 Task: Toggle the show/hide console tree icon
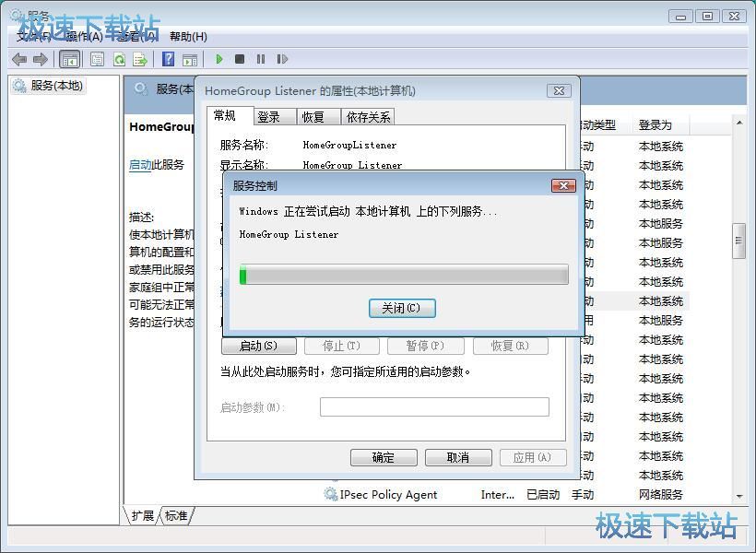[70, 59]
